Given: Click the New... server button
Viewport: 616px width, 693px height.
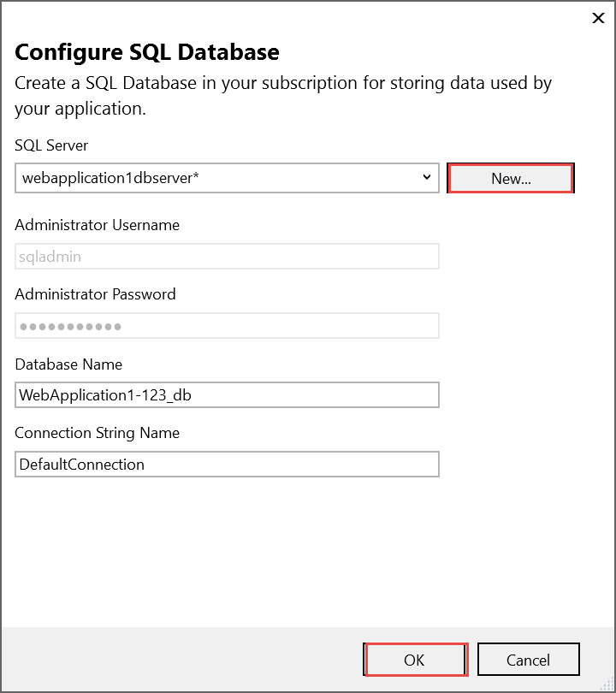Looking at the screenshot, I should click(511, 178).
